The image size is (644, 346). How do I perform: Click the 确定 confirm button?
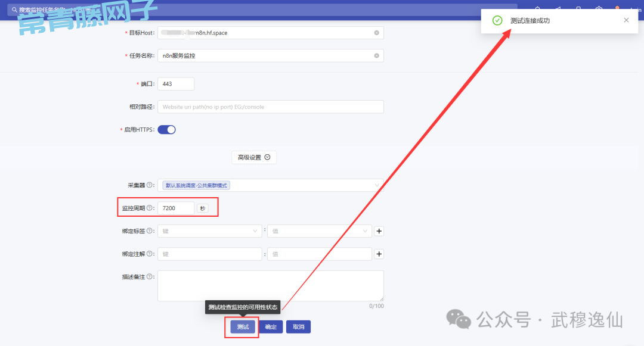(x=271, y=327)
